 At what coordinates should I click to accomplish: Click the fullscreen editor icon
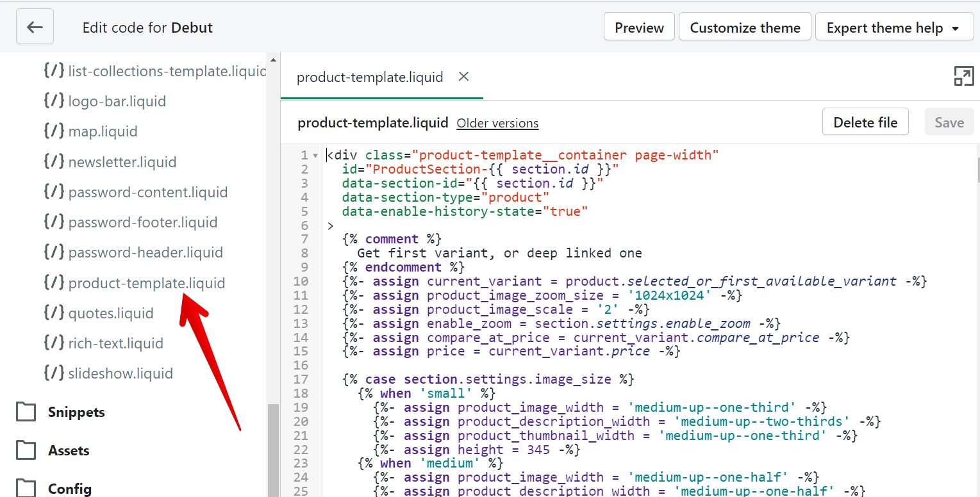(964, 76)
